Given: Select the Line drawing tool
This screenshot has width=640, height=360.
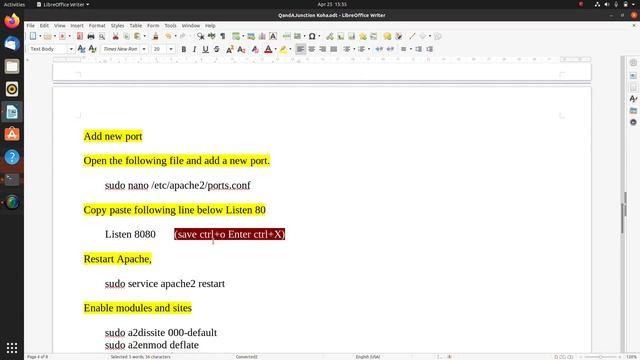Looking at the screenshot, I should (x=412, y=36).
